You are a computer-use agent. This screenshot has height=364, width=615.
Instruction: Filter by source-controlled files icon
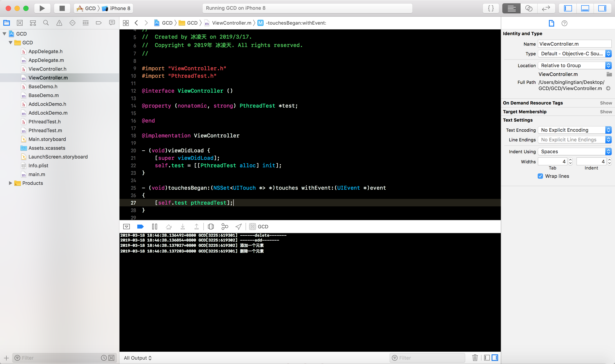(111, 358)
